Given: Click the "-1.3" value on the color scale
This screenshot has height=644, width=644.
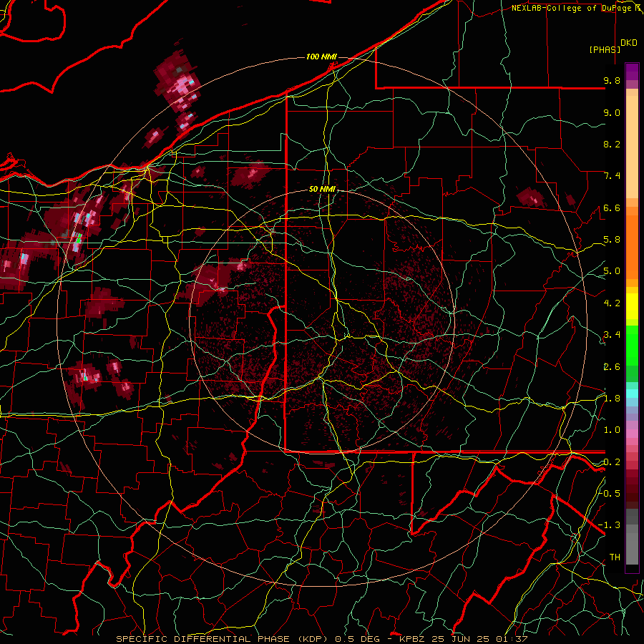Looking at the screenshot, I should pyautogui.click(x=610, y=525).
